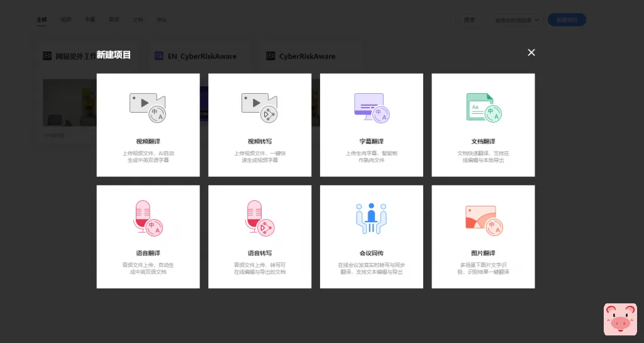This screenshot has width=644, height=343.
Task: Choose the 文档翻译 document translation card
Action: pos(483,125)
